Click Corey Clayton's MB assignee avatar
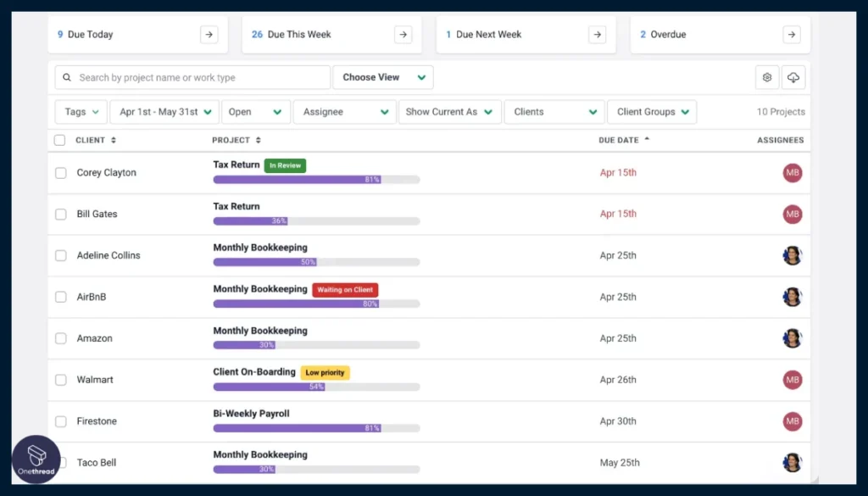This screenshot has width=868, height=496. click(793, 173)
